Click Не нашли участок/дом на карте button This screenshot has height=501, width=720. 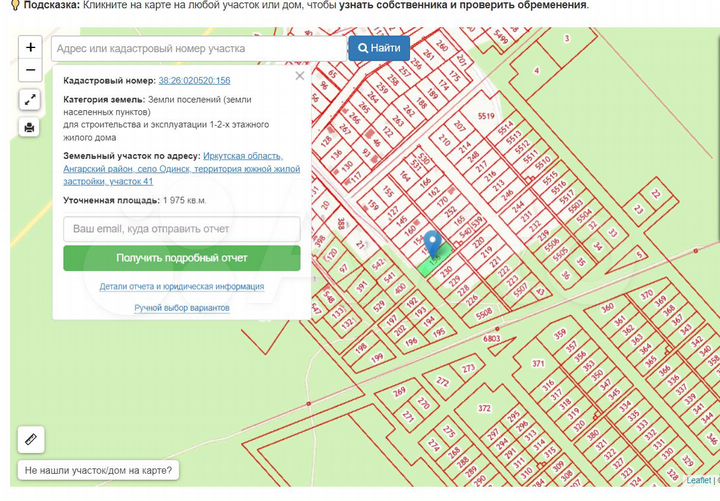point(98,470)
